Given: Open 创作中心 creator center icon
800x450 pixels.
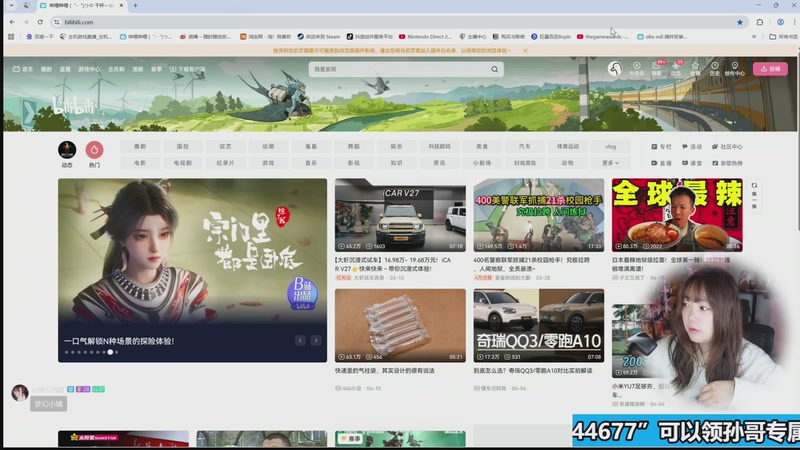Looking at the screenshot, I should point(735,69).
